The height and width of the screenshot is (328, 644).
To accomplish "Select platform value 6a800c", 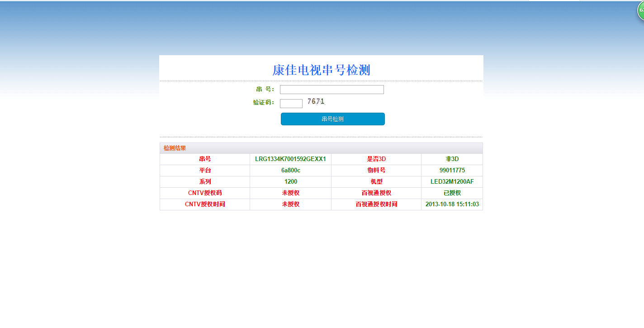I will (290, 171).
